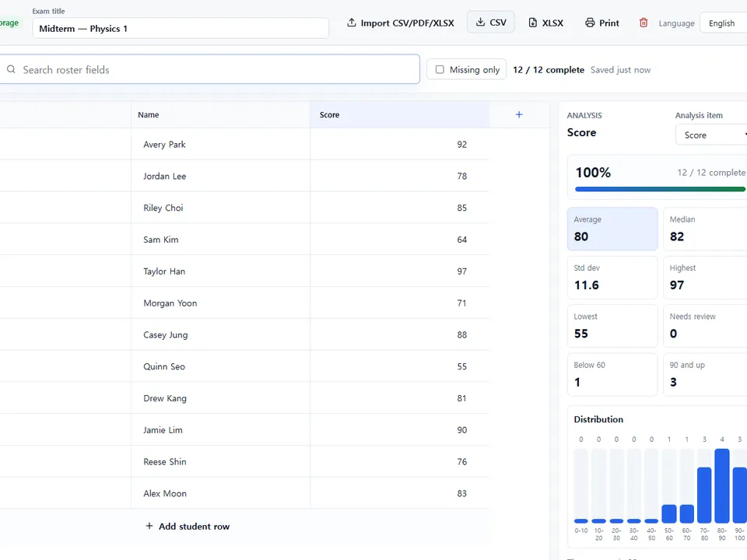Image resolution: width=747 pixels, height=560 pixels.
Task: Click the Avery Park name cell
Action: [220, 145]
